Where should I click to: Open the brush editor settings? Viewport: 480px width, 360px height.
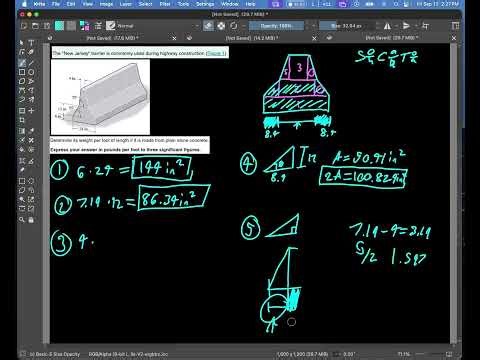98,26
